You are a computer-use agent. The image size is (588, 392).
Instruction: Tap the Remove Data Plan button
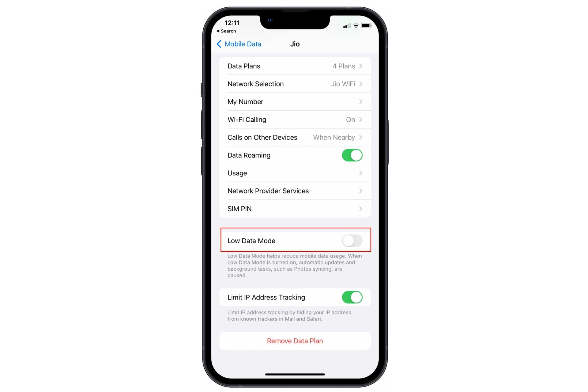(295, 341)
